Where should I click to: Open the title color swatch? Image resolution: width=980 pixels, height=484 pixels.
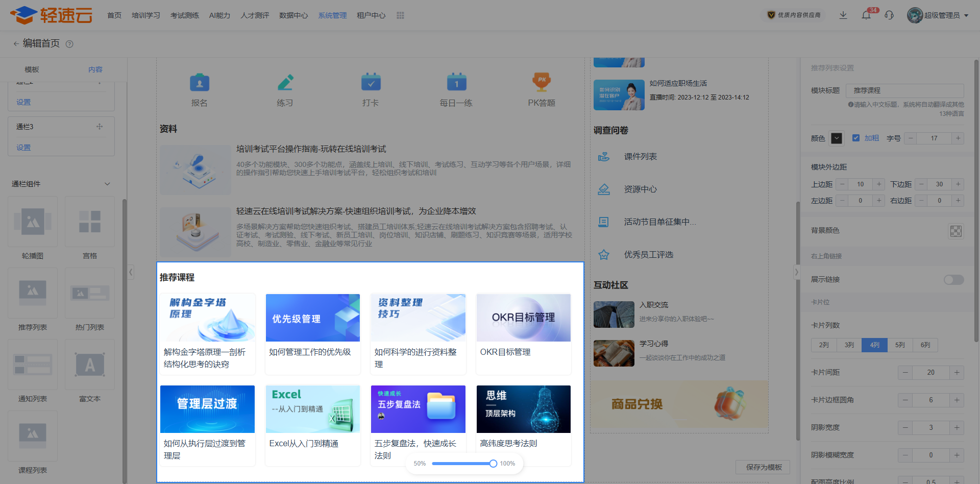click(837, 138)
